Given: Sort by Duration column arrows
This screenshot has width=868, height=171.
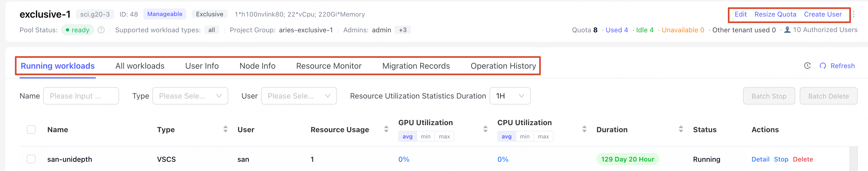Looking at the screenshot, I should 681,129.
